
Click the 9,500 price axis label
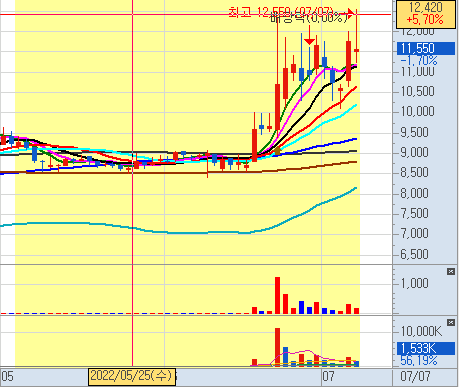coord(414,132)
